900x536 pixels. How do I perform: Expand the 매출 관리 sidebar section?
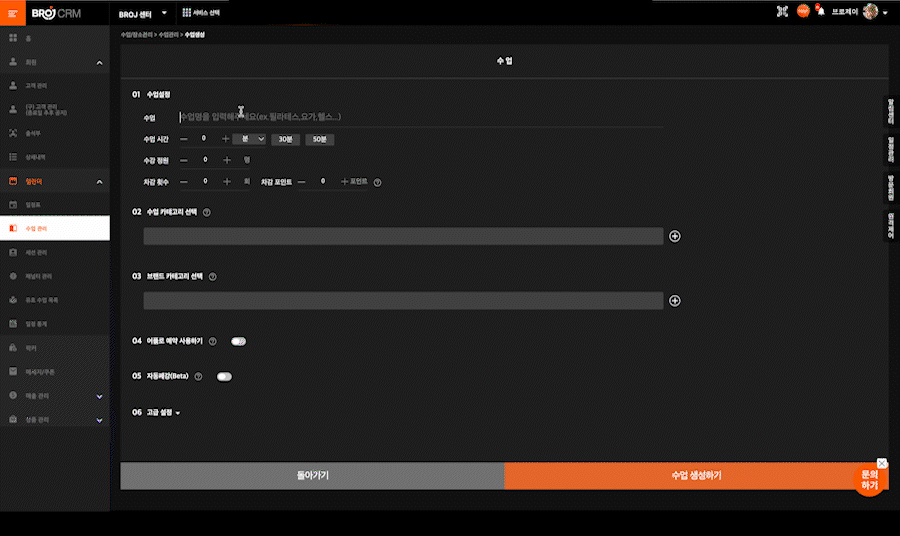point(99,397)
